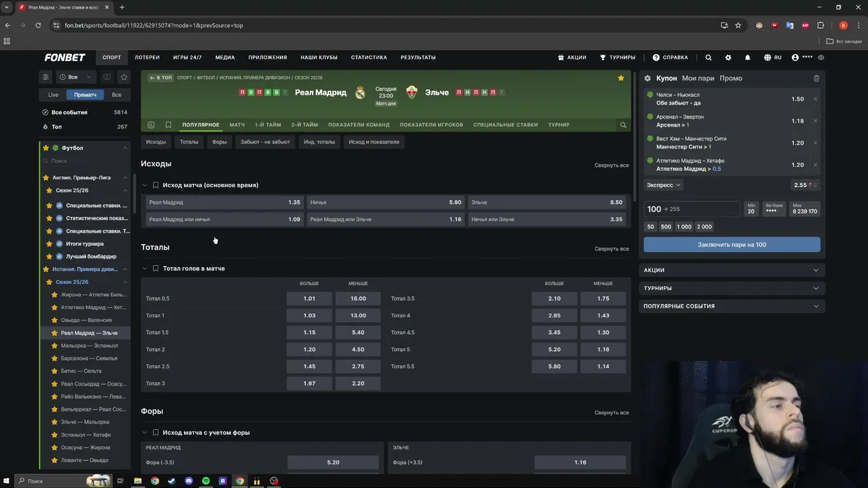Pick Тотал 2.5 больше at 1.45
The height and width of the screenshot is (488, 868).
[309, 367]
